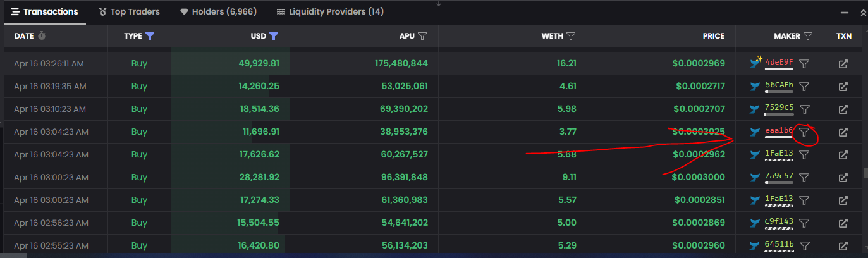Open external transaction link for 49,929.81 buy
Image resolution: width=868 pixels, height=258 pixels.
click(x=843, y=64)
